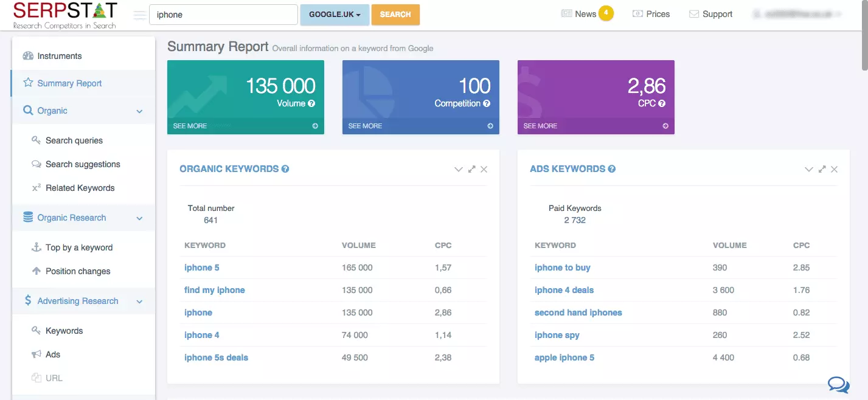The width and height of the screenshot is (868, 400).
Task: Select Search suggestions in sidebar
Action: click(x=83, y=164)
